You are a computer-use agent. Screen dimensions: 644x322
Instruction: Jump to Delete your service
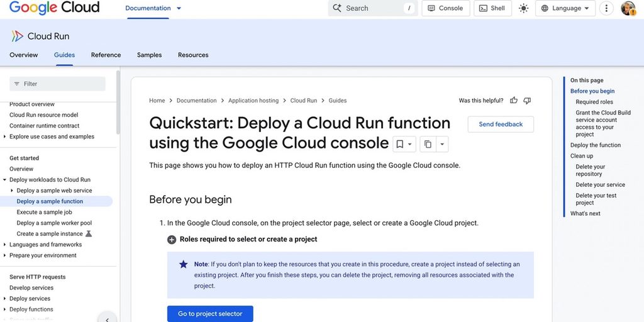600,185
